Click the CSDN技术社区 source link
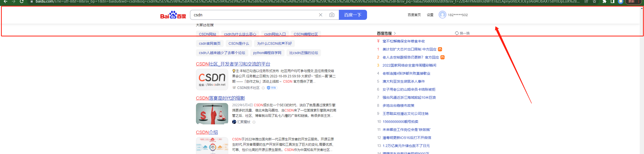644x154 pixels. [x=248, y=88]
